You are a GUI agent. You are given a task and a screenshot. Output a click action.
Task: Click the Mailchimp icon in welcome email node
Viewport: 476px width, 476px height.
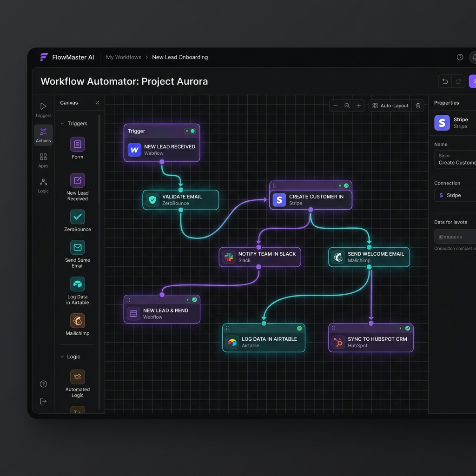click(338, 257)
